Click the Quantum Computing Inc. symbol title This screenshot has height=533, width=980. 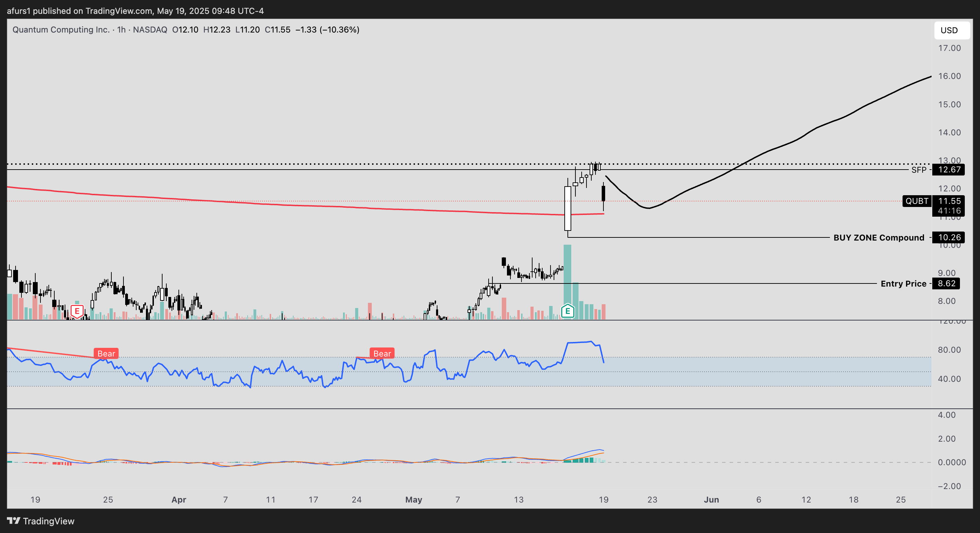tap(61, 30)
